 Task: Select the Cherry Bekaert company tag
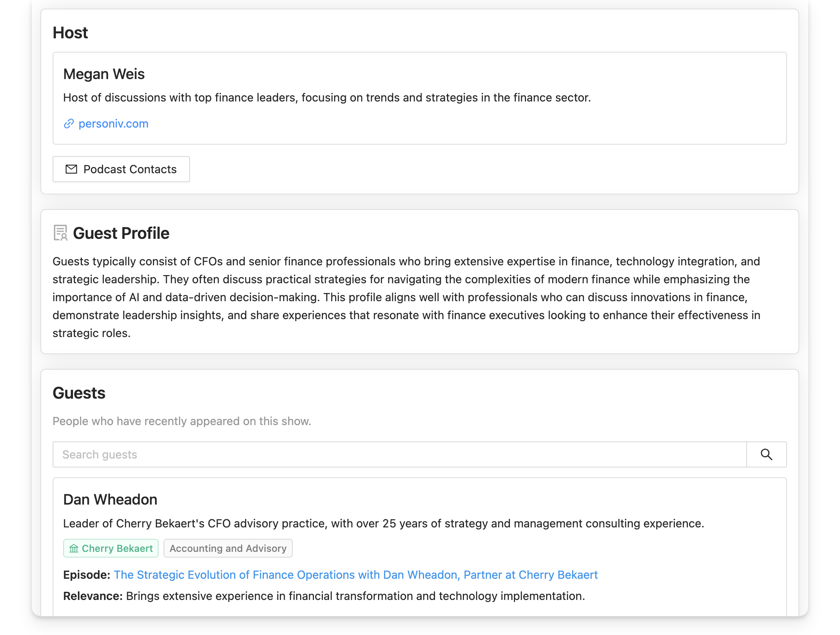pos(111,549)
